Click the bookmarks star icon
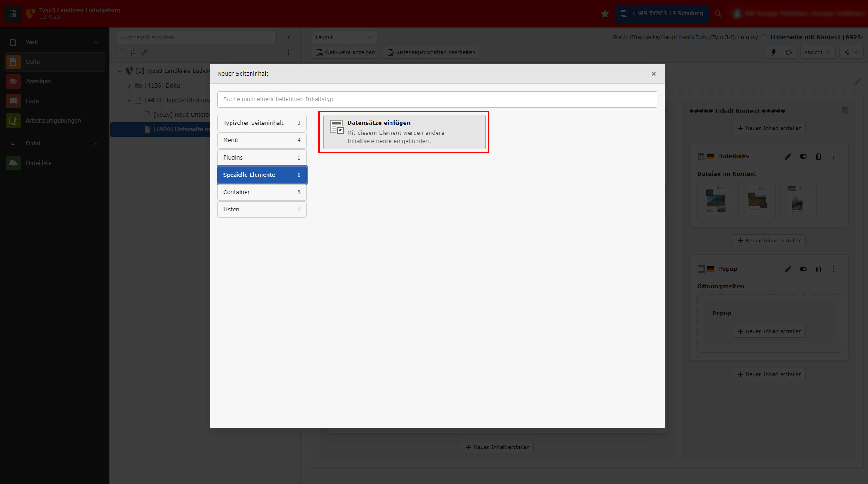The width and height of the screenshot is (868, 484). [605, 14]
